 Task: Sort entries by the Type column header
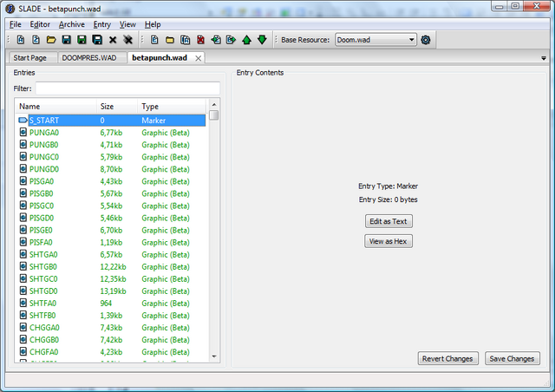172,106
